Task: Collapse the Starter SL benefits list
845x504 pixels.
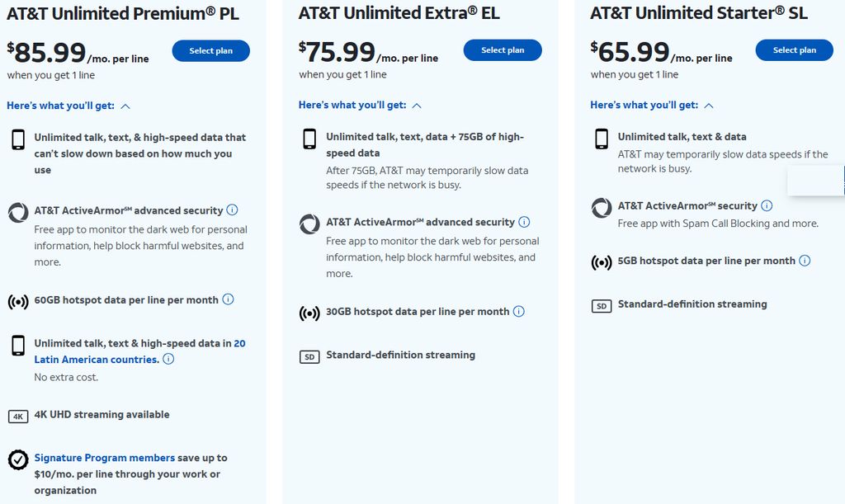Action: pyautogui.click(x=709, y=105)
